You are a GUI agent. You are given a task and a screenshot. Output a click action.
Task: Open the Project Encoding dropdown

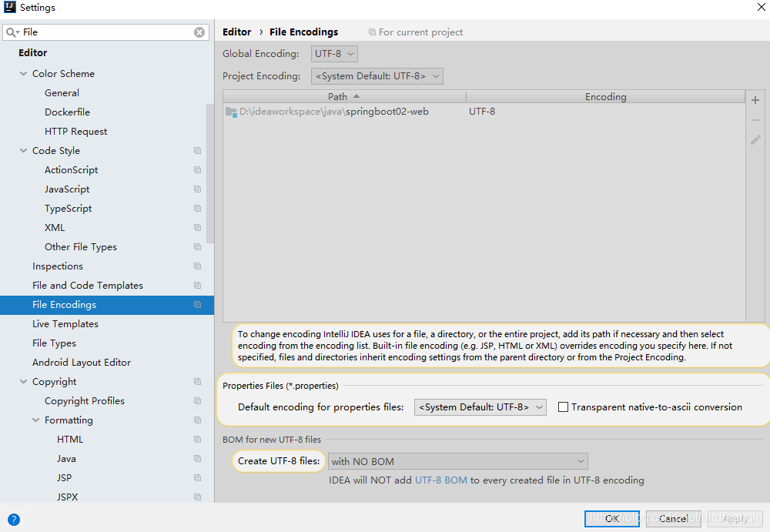[377, 76]
